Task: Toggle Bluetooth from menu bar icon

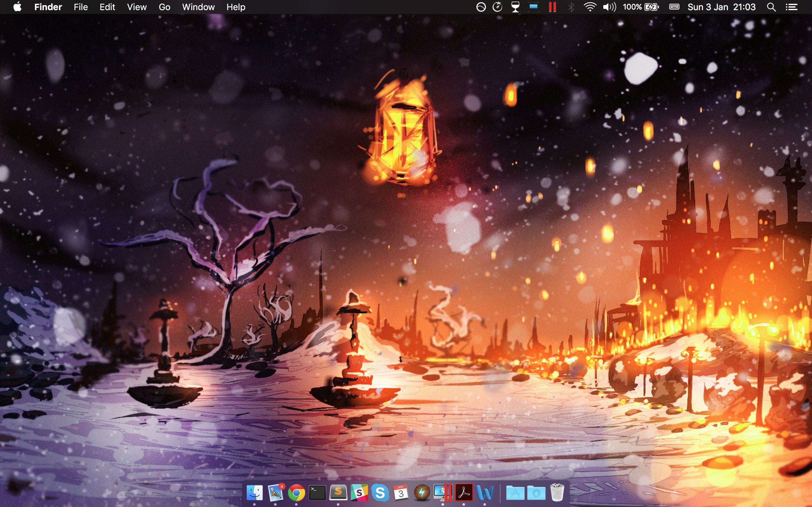Action: [571, 7]
